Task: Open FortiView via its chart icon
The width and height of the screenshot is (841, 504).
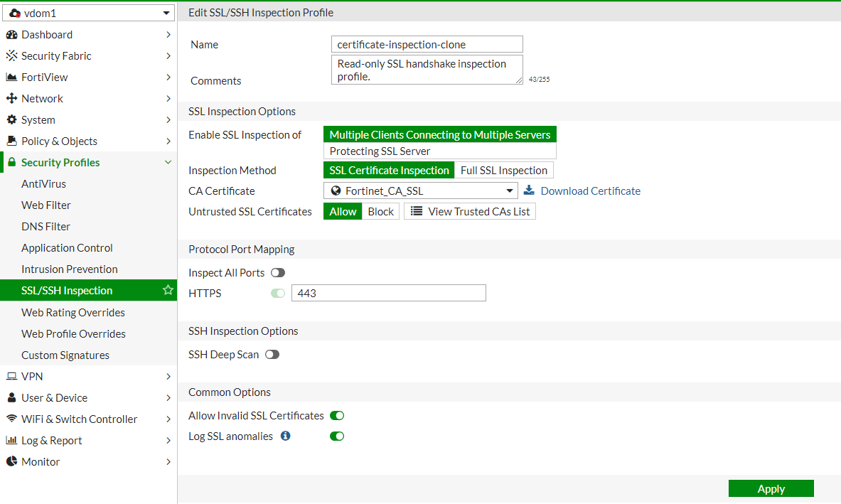Action: click(12, 77)
